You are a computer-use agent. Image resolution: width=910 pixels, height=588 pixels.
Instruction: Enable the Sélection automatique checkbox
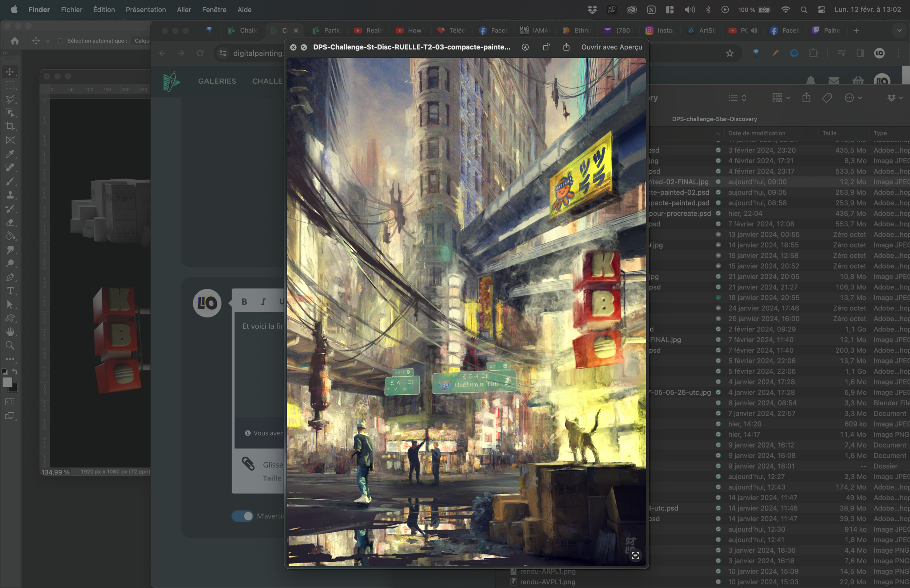coord(60,41)
